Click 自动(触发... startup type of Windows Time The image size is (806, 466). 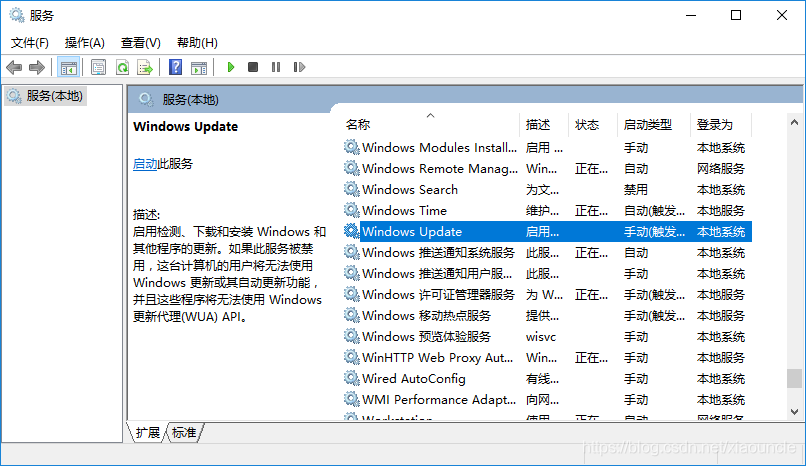click(x=654, y=211)
